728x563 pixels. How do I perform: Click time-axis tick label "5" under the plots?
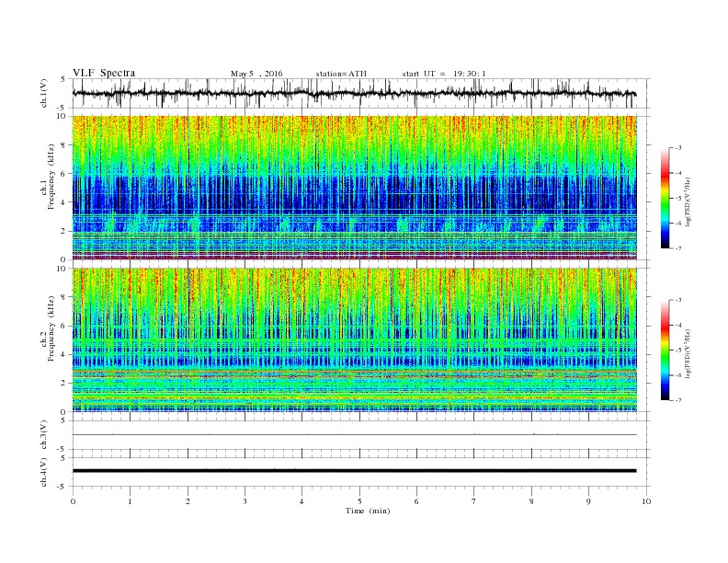pos(359,501)
